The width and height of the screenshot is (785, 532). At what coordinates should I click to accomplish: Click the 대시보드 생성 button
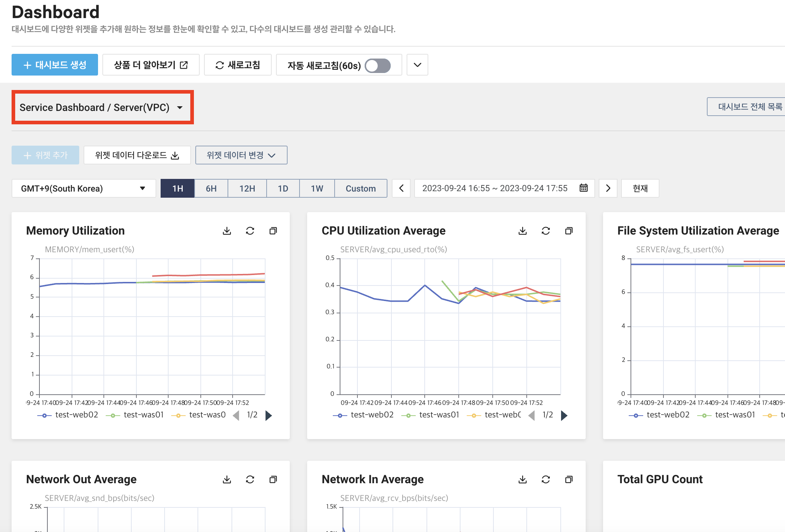[55, 65]
